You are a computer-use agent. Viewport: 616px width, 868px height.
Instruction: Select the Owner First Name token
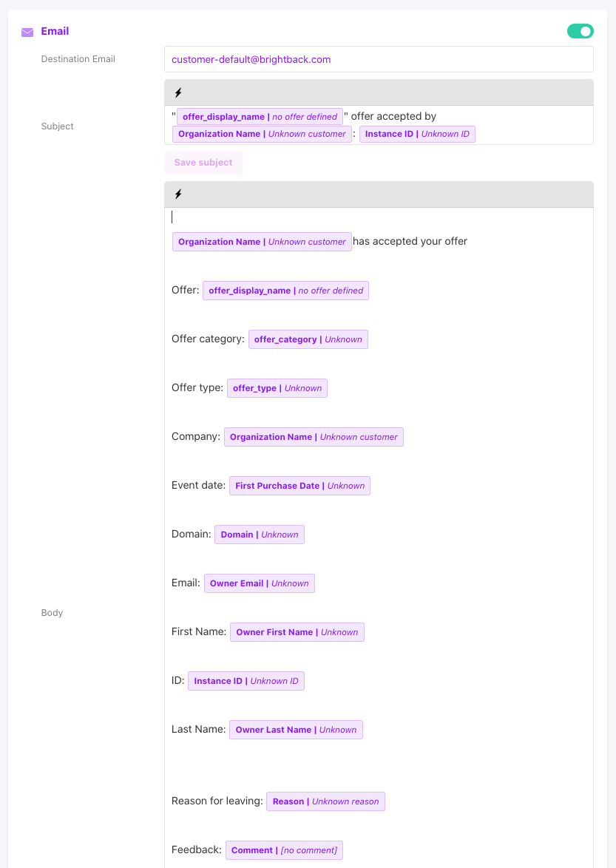(297, 632)
